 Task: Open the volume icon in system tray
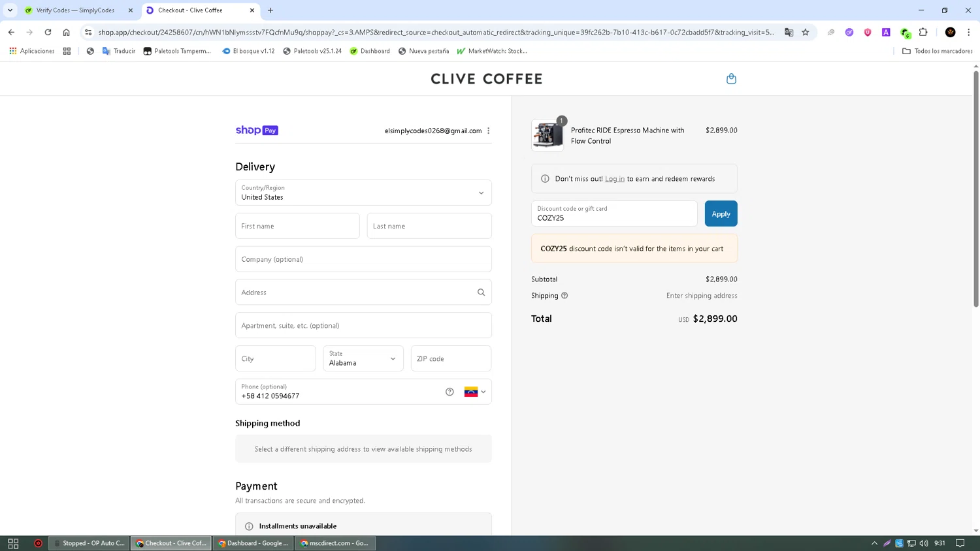(924, 543)
